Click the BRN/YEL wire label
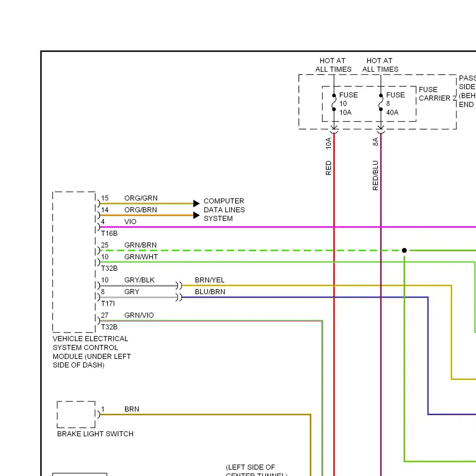Screen dimensions: 476x476 click(210, 280)
